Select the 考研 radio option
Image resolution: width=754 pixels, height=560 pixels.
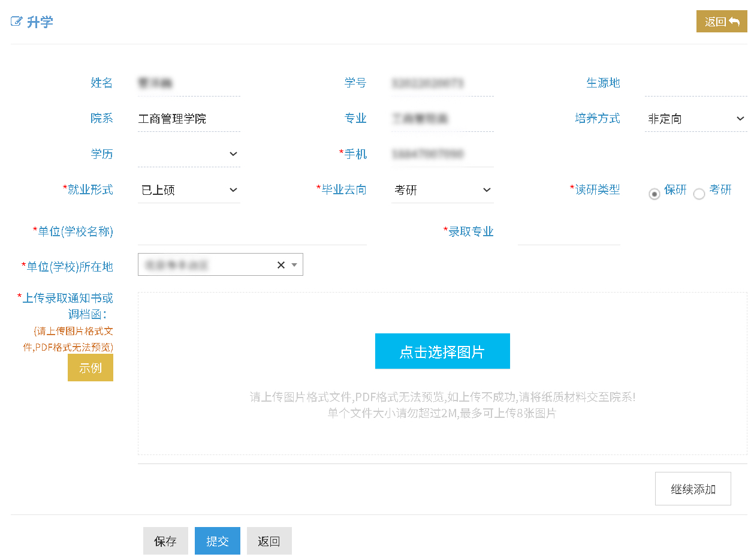click(x=699, y=194)
